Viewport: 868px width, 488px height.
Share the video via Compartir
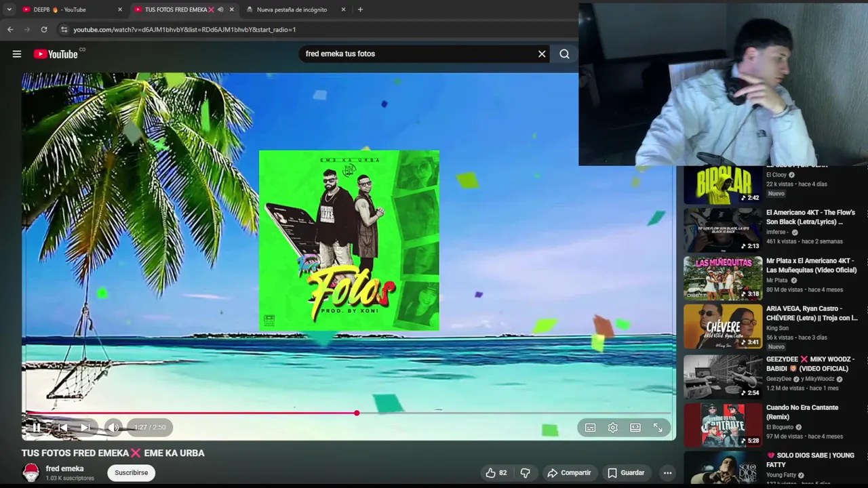tap(569, 473)
